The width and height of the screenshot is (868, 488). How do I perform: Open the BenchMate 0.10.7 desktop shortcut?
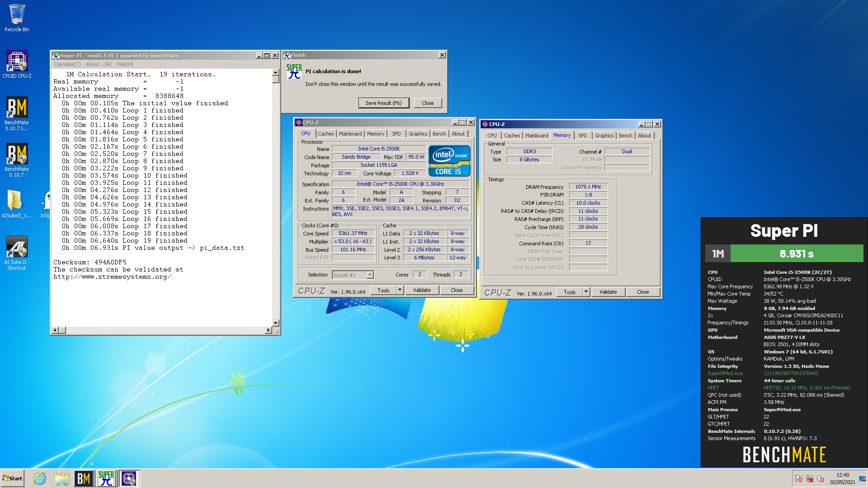click(x=17, y=160)
